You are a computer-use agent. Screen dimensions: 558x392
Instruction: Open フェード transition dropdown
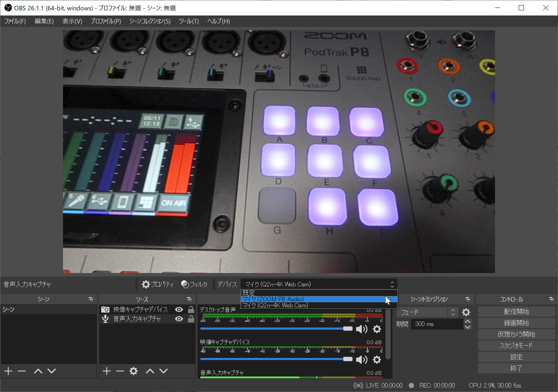428,312
